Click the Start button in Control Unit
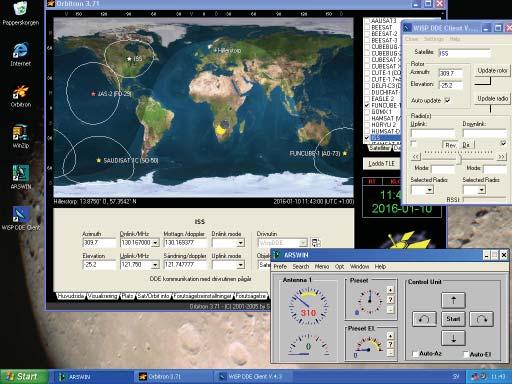 coord(453,319)
